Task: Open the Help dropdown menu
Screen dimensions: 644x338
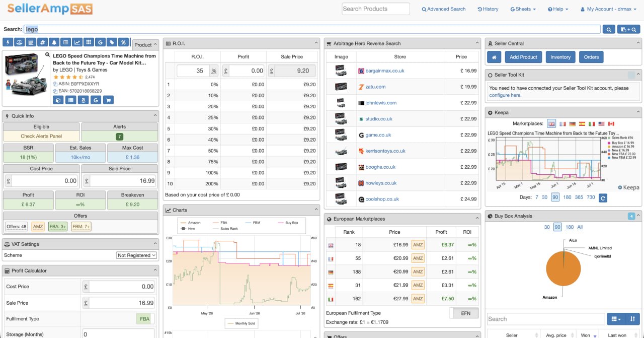Action: pos(558,9)
